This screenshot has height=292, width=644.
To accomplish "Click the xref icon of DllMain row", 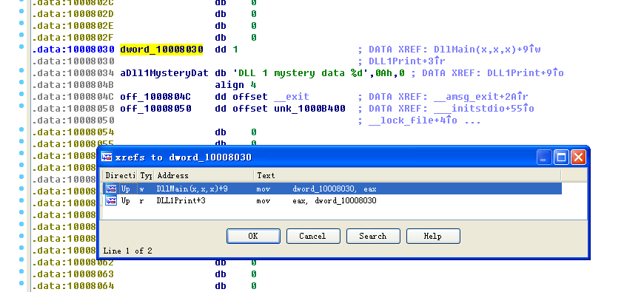I will (111, 189).
